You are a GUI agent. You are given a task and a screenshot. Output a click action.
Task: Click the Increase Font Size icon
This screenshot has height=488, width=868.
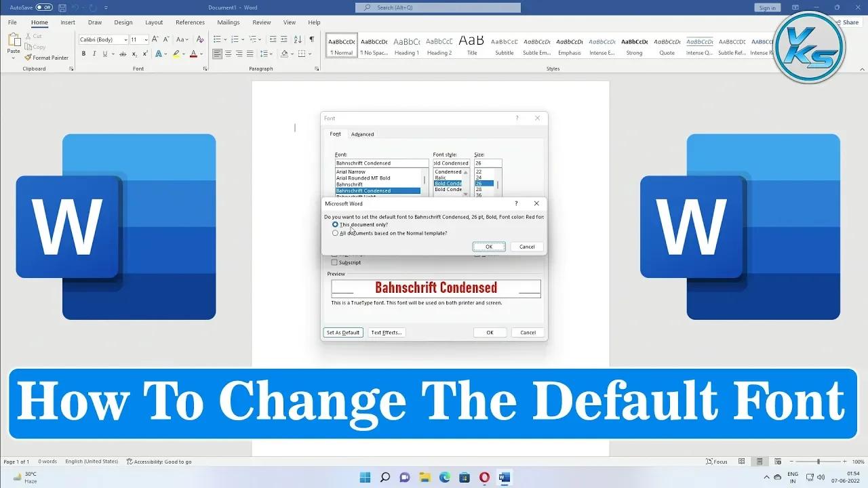155,39
